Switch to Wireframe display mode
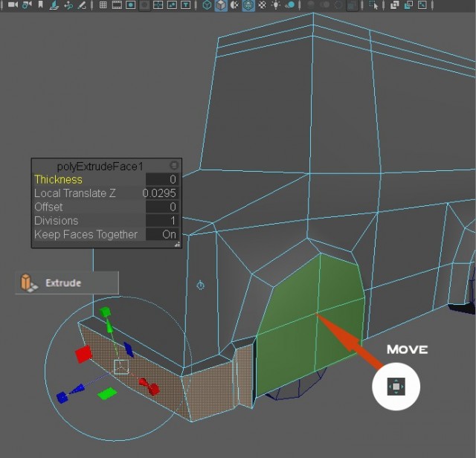 coord(207,5)
